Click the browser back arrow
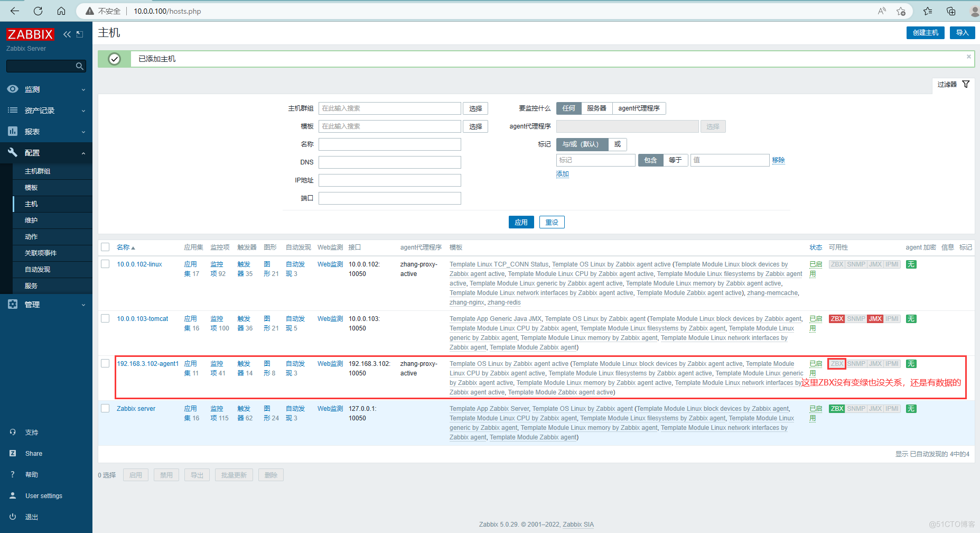 click(15, 11)
